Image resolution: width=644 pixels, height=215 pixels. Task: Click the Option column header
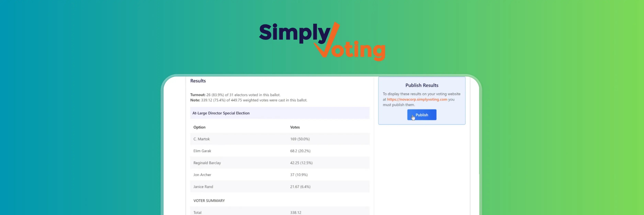[x=199, y=127]
